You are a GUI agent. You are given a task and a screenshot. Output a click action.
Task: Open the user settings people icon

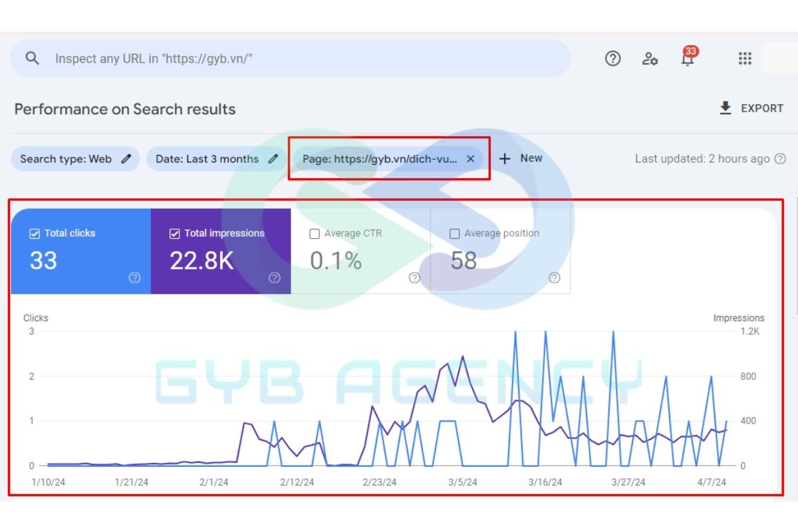(650, 59)
